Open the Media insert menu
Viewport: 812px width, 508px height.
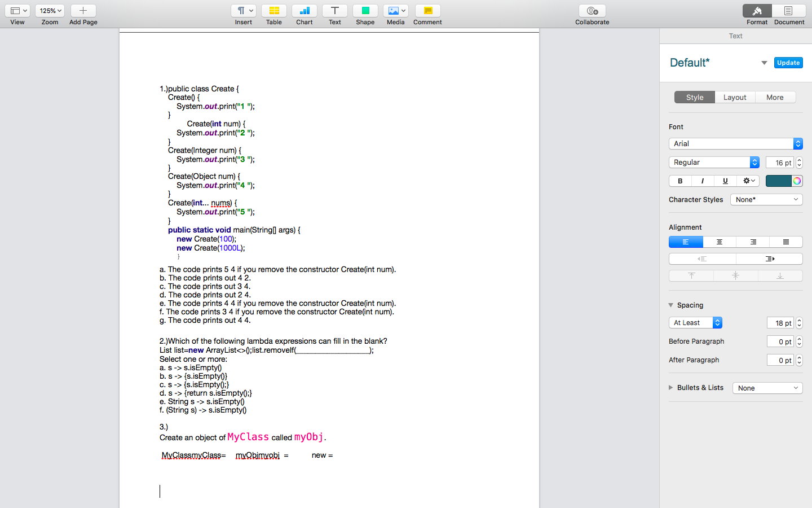point(396,11)
